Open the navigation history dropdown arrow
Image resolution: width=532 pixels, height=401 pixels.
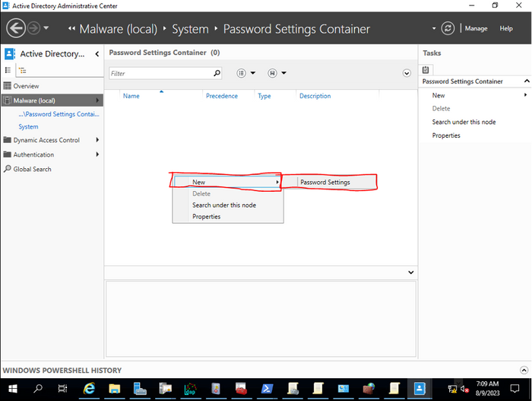click(x=46, y=28)
